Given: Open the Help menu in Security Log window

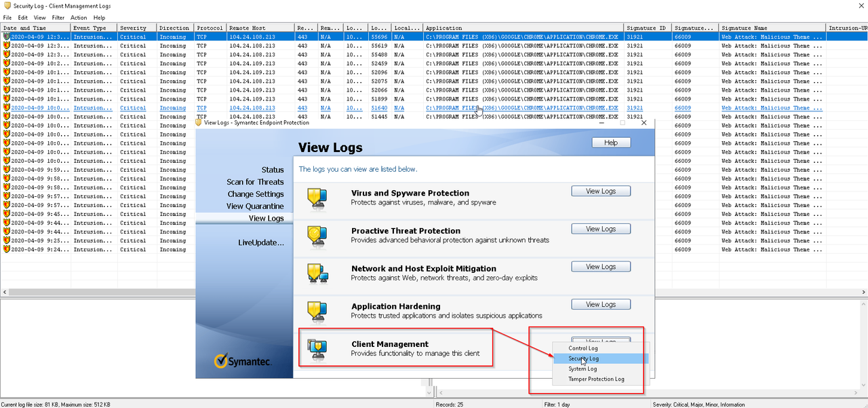Looking at the screenshot, I should [x=100, y=18].
